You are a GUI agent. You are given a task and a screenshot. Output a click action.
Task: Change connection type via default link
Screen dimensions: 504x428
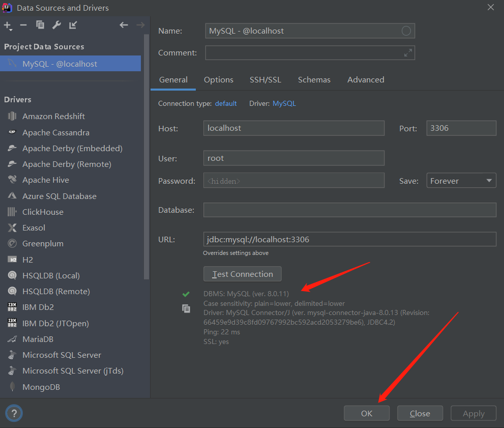(x=226, y=103)
